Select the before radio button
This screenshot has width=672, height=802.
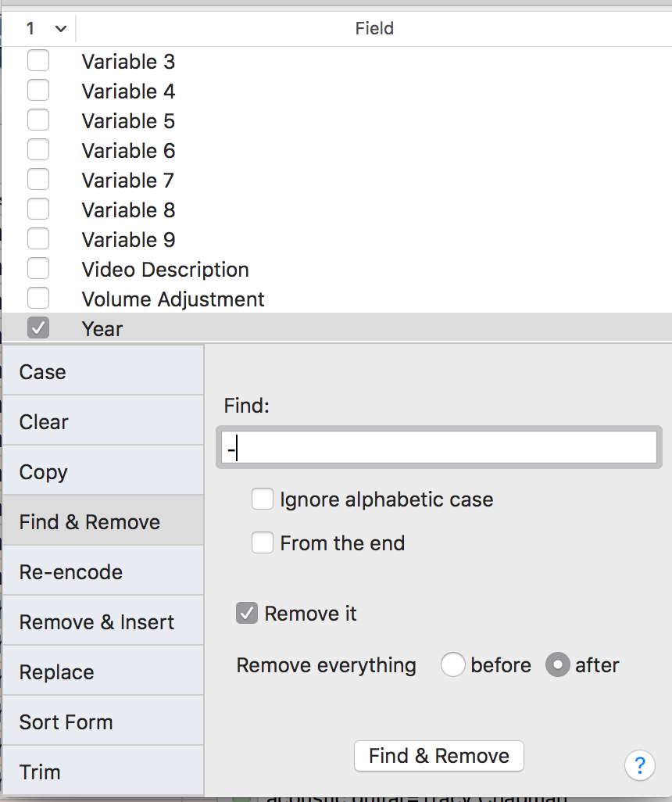pos(453,665)
